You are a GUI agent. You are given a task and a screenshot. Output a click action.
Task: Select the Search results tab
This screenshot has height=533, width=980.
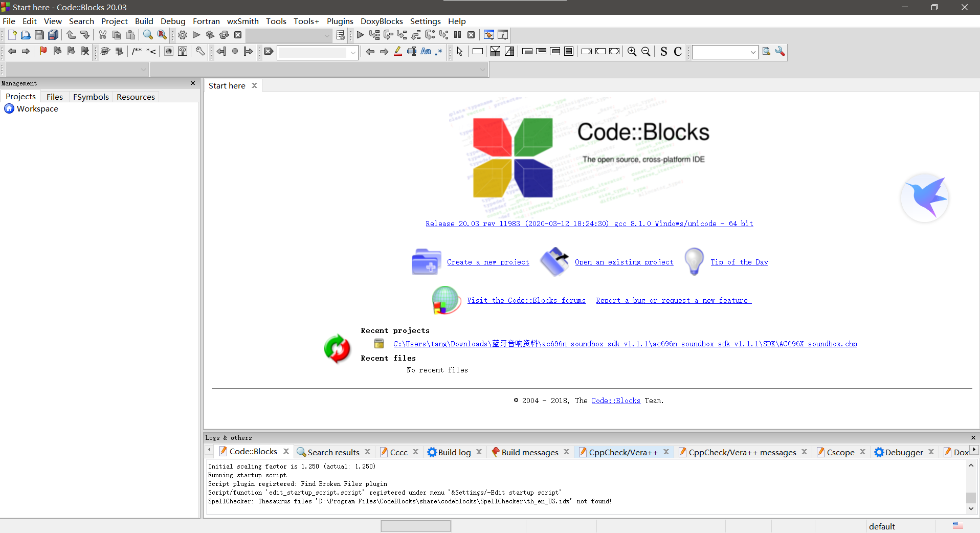pyautogui.click(x=333, y=452)
